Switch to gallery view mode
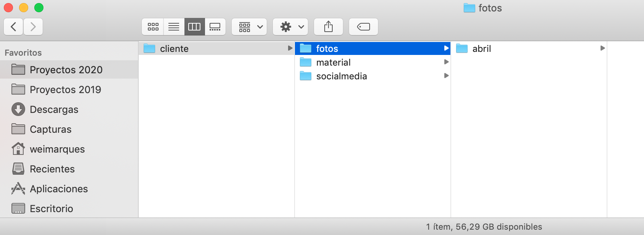 pos(215,27)
